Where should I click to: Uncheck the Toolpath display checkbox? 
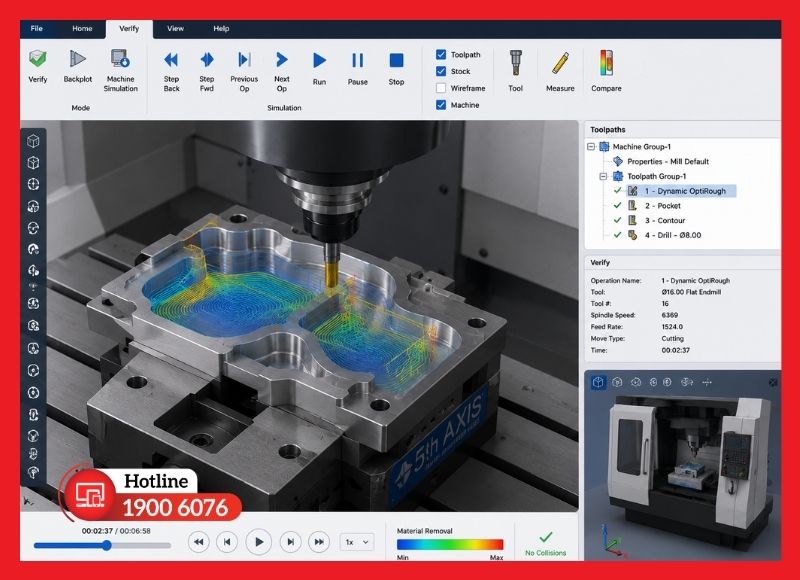[441, 55]
